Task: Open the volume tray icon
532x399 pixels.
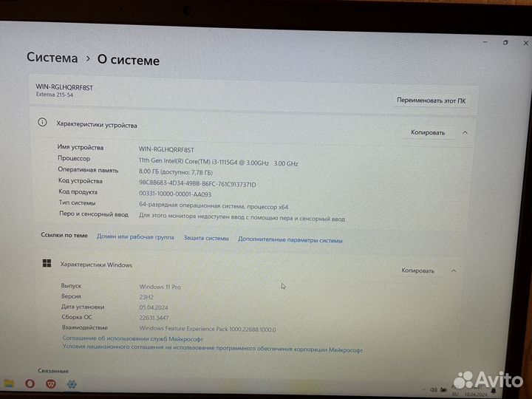Action: 433,390
